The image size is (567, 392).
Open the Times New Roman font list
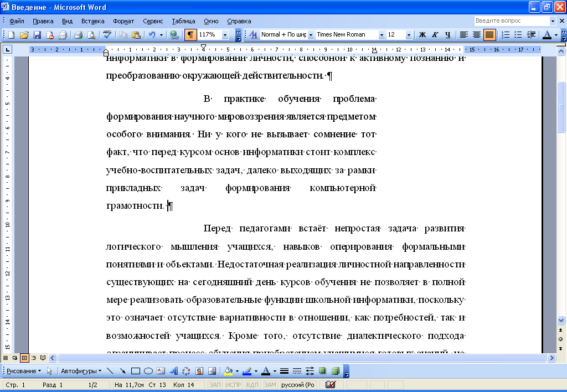pyautogui.click(x=382, y=35)
